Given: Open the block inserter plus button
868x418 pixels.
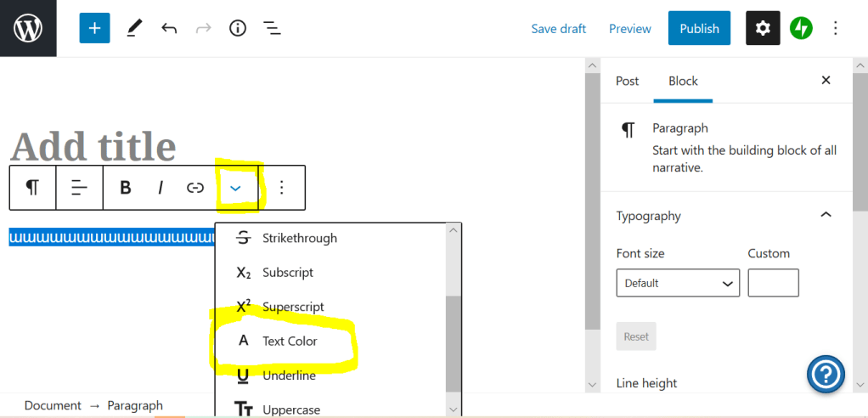Looking at the screenshot, I should pyautogui.click(x=94, y=28).
